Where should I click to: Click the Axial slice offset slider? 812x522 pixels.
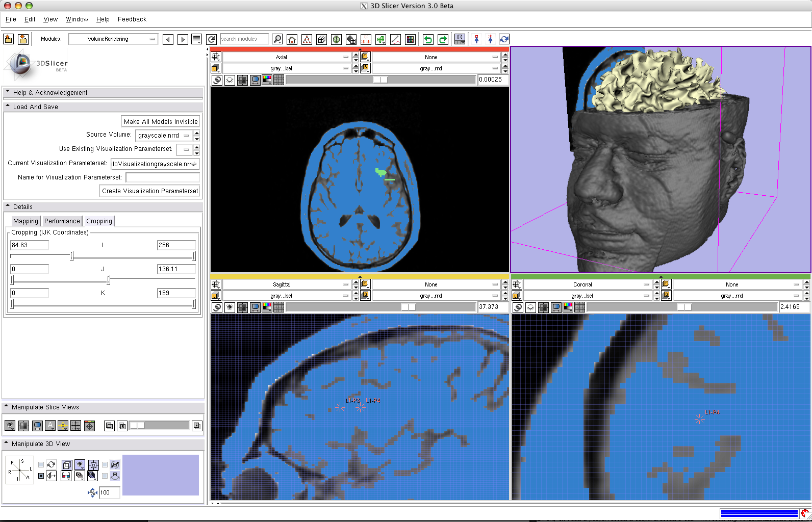click(x=380, y=80)
